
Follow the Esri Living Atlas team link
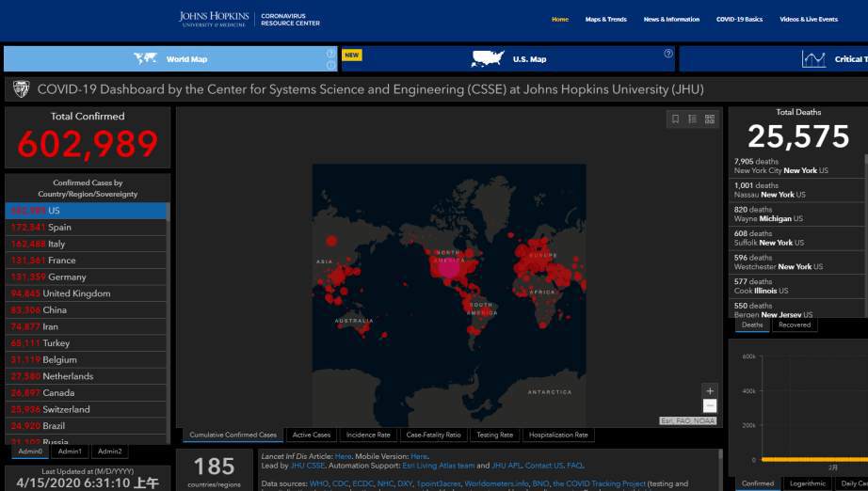click(439, 466)
